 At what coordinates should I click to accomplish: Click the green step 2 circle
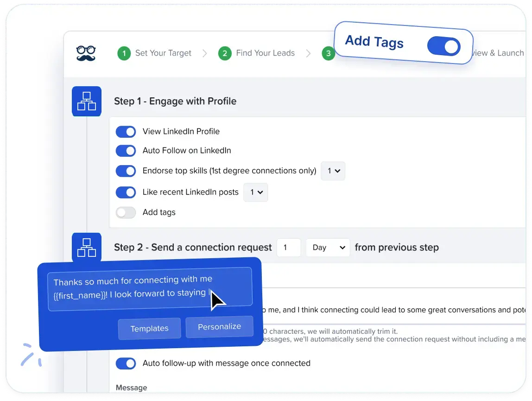click(225, 53)
